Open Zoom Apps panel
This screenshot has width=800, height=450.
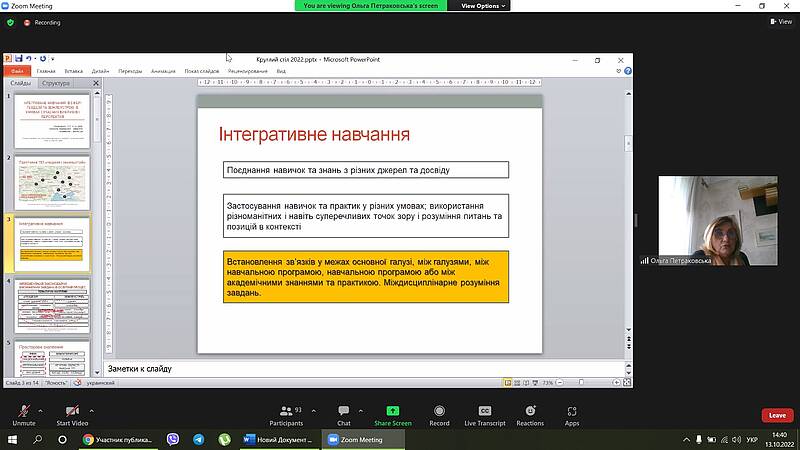tap(572, 411)
